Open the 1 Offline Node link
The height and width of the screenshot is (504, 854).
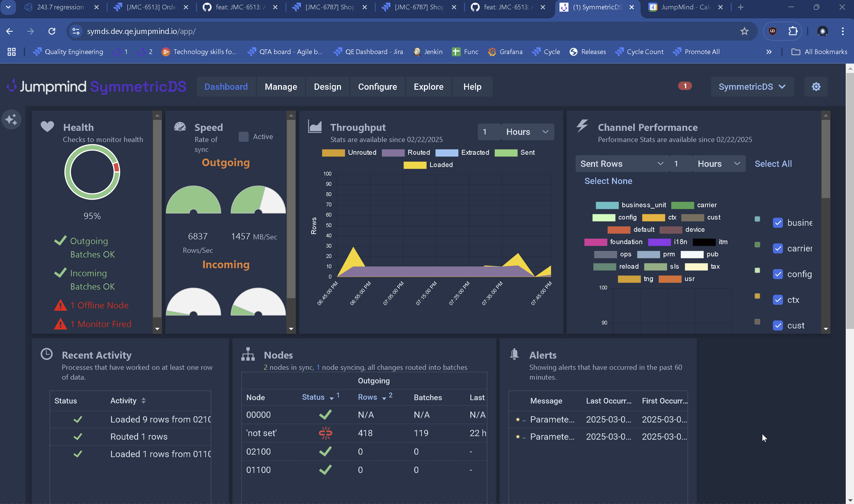click(100, 305)
